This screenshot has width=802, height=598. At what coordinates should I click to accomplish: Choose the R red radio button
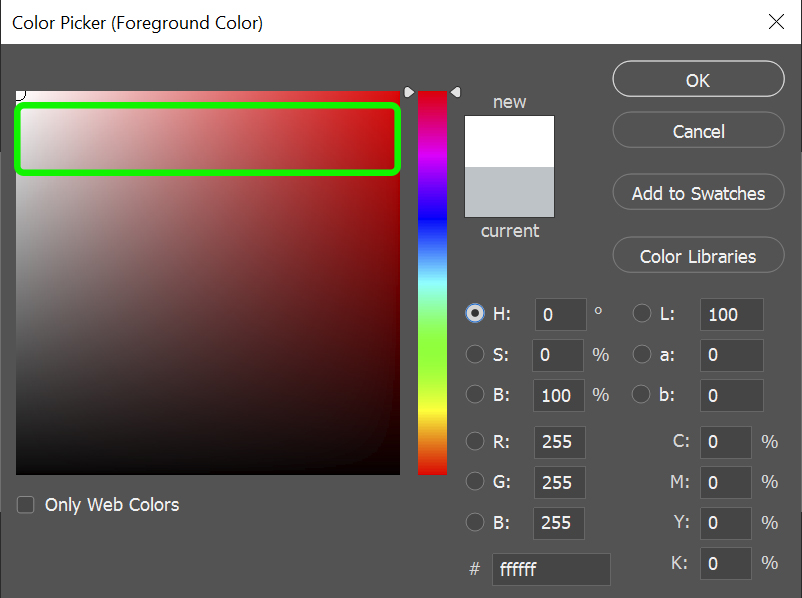475,442
